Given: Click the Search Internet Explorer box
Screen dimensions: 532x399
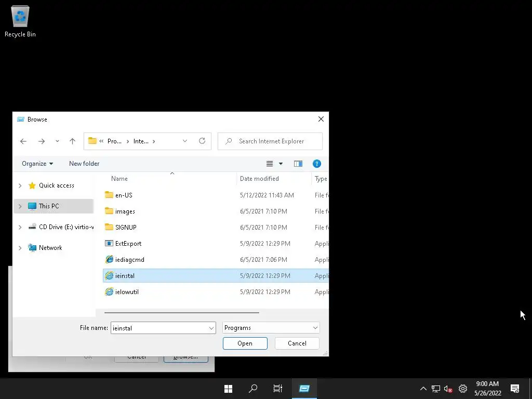Looking at the screenshot, I should pos(270,141).
